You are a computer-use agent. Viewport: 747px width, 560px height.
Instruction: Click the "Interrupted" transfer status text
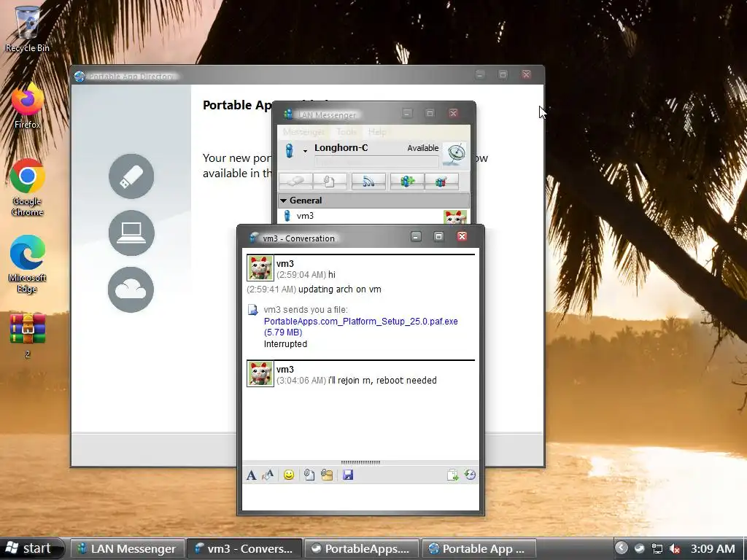(285, 344)
